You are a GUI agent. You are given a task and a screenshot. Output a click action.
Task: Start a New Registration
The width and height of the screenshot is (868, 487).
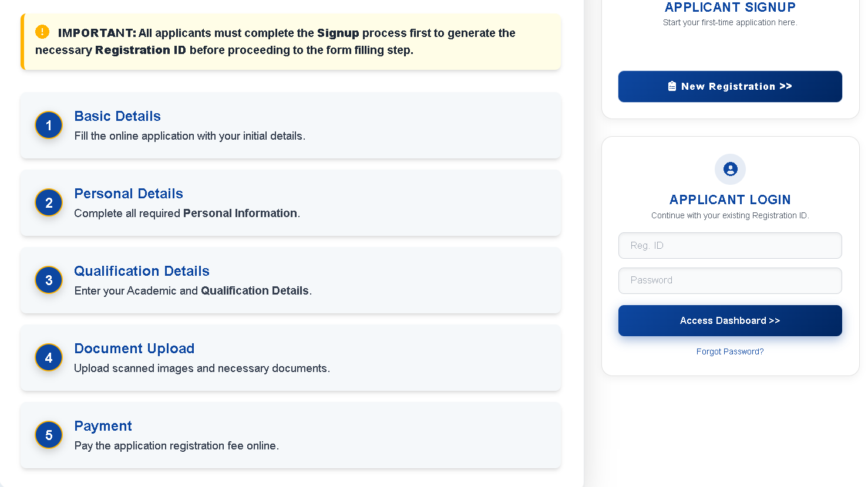coord(730,86)
